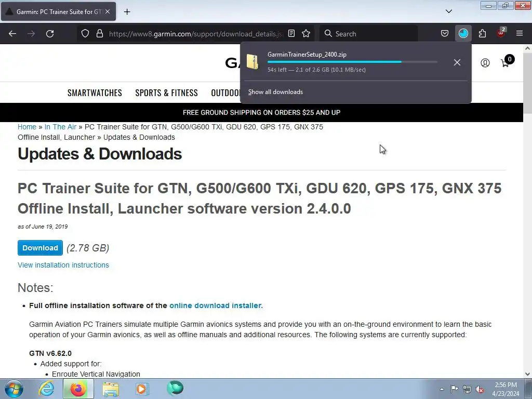Follow the In The Air breadcrumb
The height and width of the screenshot is (399, 532).
pyautogui.click(x=60, y=127)
